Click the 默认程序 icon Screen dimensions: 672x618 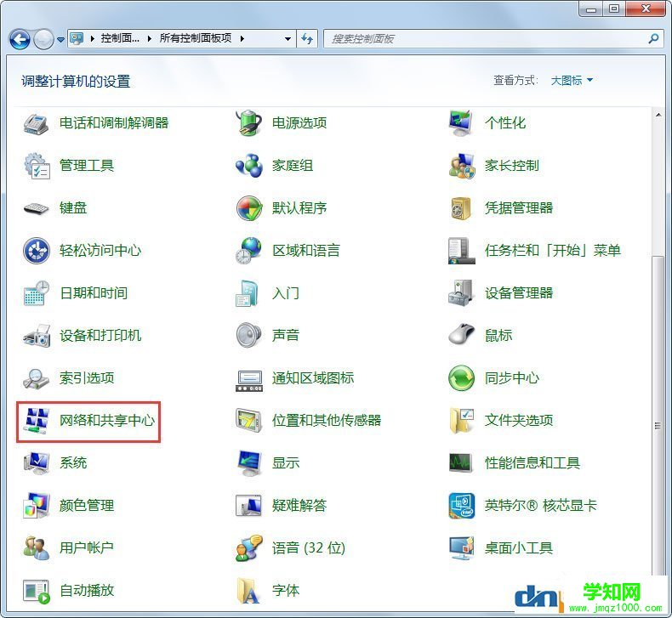[249, 208]
